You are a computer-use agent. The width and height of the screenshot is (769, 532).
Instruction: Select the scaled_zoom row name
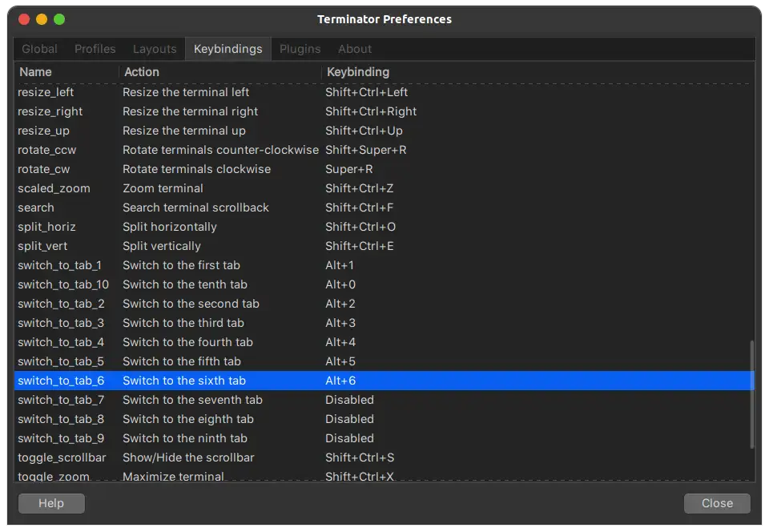54,188
